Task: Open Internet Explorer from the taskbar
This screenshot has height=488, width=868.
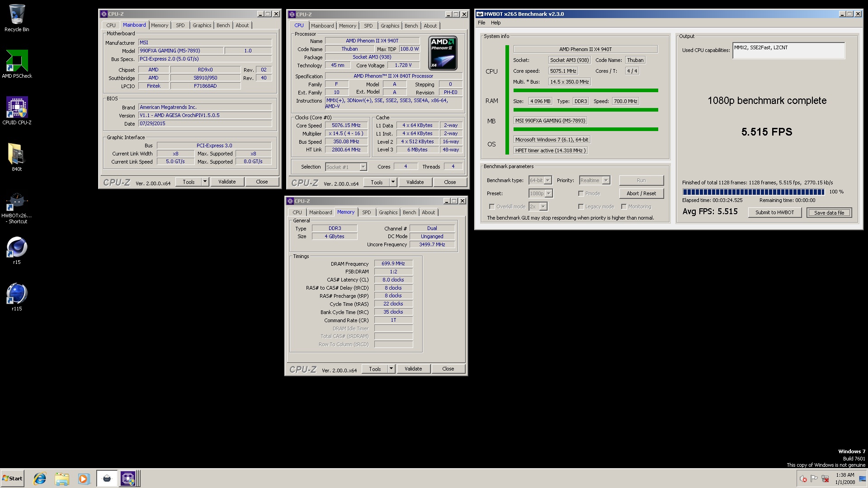Action: (40, 479)
